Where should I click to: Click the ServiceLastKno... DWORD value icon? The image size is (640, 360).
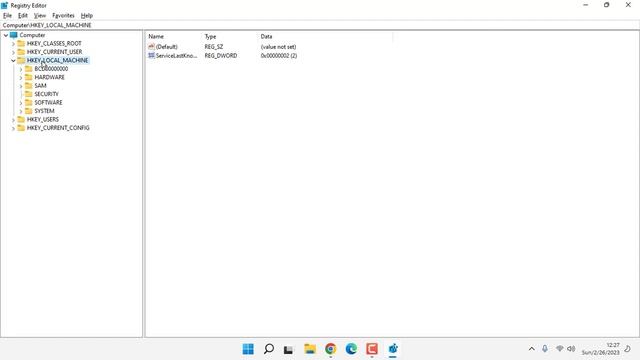tap(151, 56)
